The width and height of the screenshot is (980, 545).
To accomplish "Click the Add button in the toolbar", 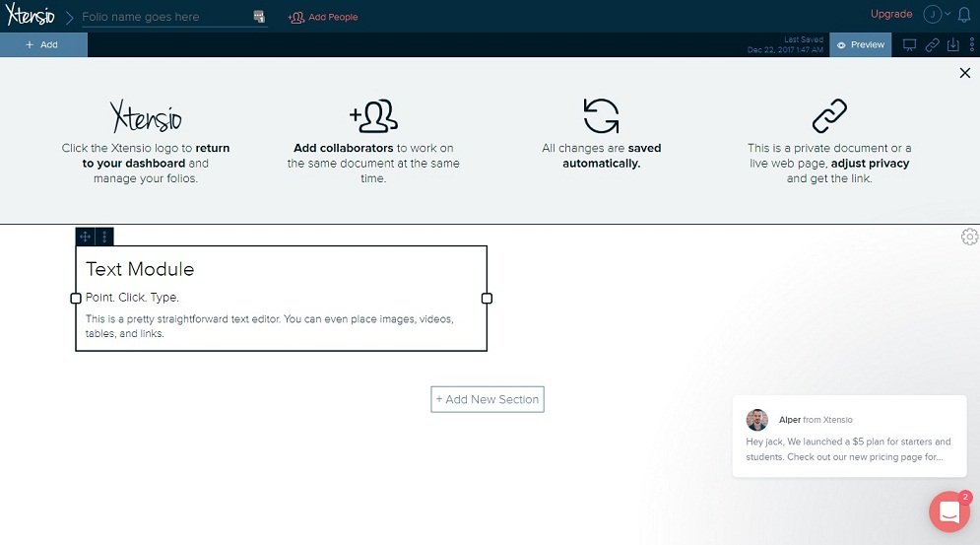I will (43, 45).
